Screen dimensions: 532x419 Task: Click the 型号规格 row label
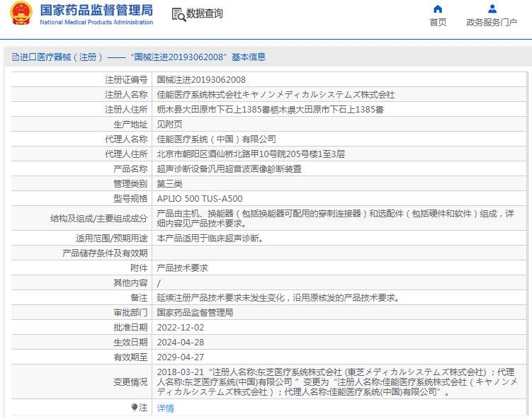coord(130,199)
